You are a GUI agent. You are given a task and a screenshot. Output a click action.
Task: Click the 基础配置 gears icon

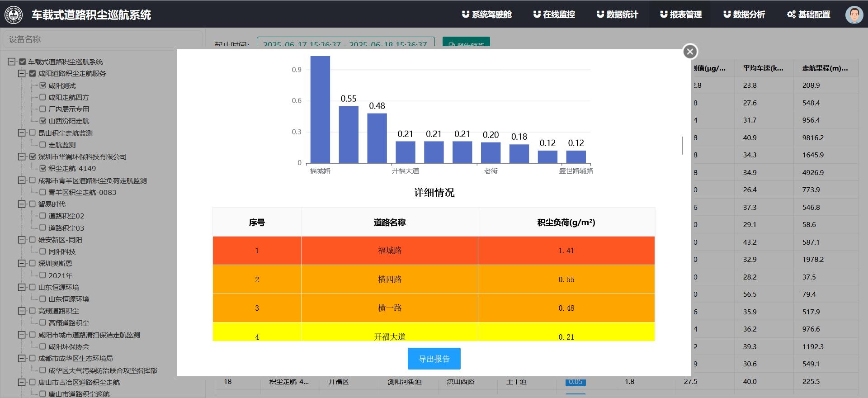click(x=791, y=14)
